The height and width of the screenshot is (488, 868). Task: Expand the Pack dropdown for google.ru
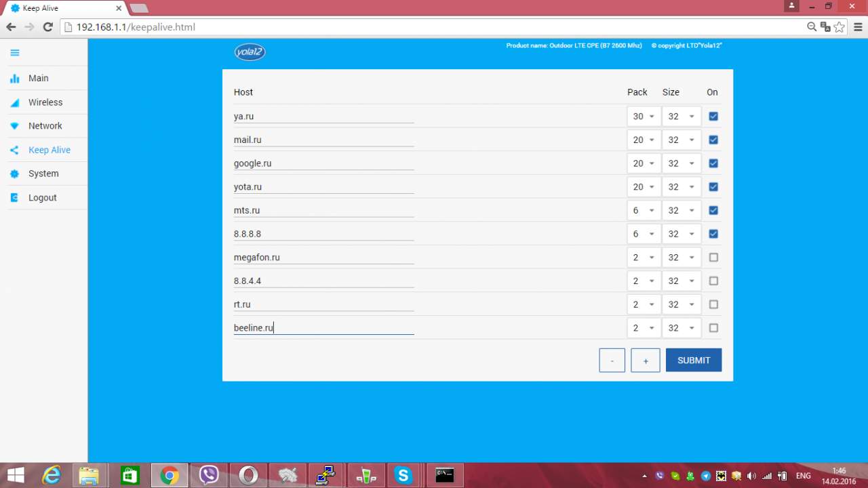pos(644,163)
